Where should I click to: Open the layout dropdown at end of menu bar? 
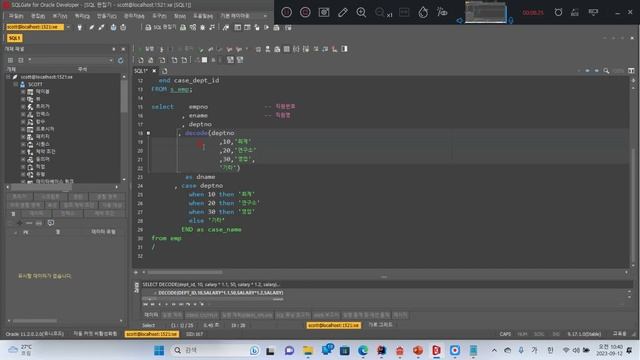point(265,16)
